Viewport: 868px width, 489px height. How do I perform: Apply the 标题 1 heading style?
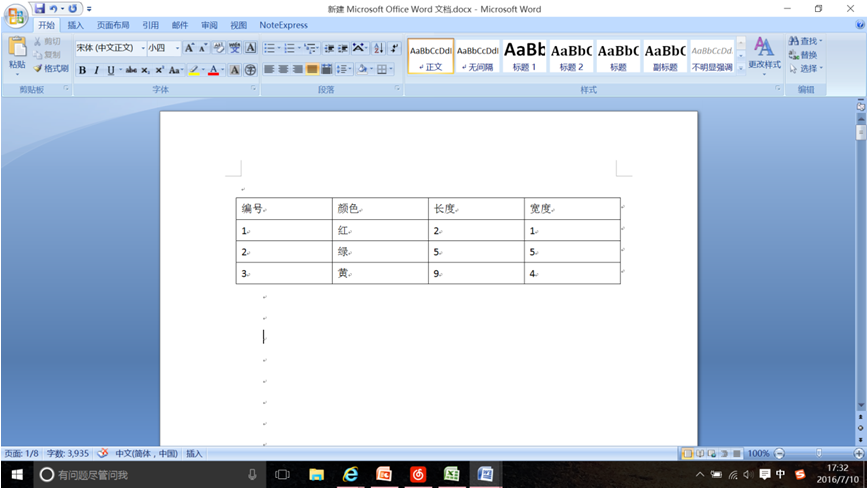[x=524, y=56]
